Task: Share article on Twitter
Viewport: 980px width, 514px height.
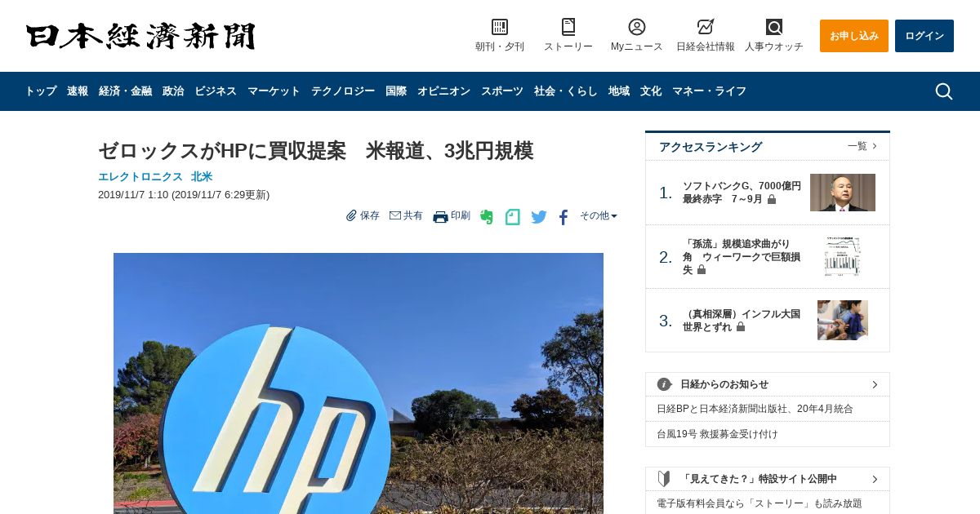Action: pos(539,217)
